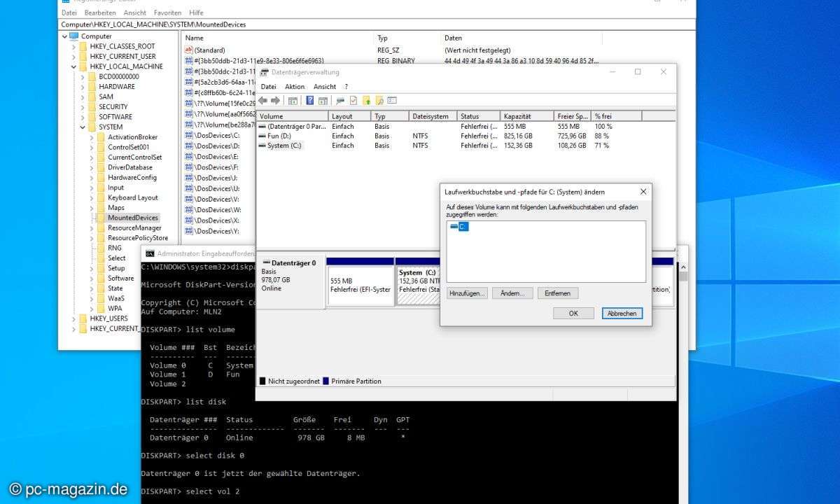
Task: Collapse the SYSTEM key in registry tree
Action: (x=83, y=127)
